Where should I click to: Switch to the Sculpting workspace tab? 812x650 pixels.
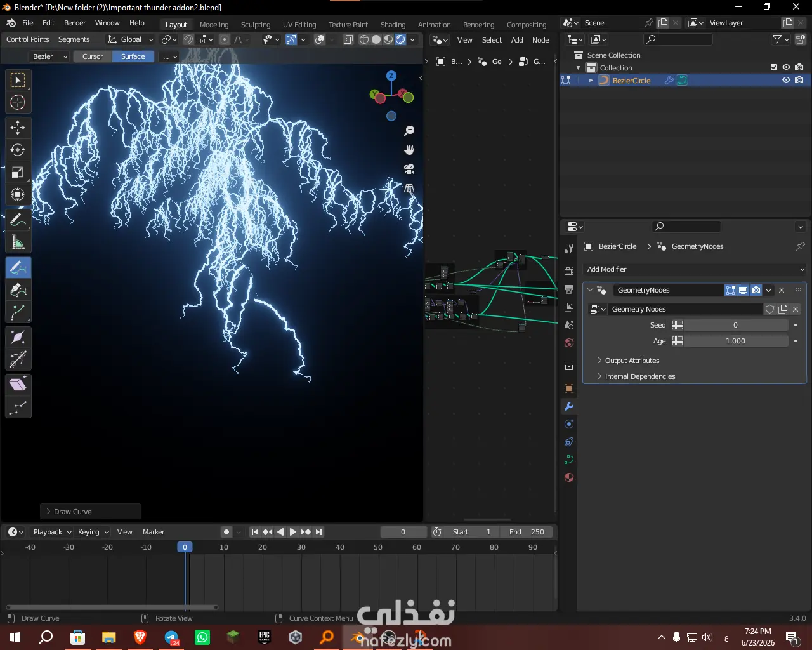coord(256,25)
